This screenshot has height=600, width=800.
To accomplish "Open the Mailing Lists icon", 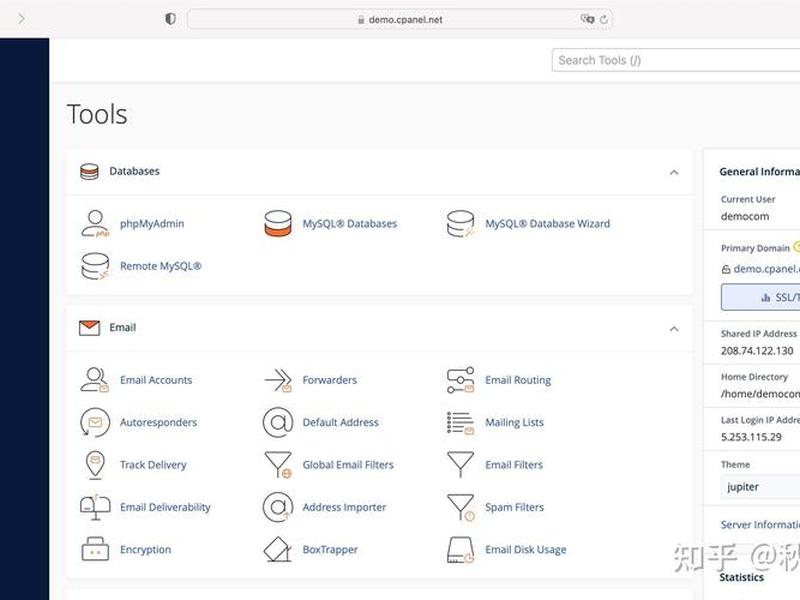I will [x=460, y=422].
